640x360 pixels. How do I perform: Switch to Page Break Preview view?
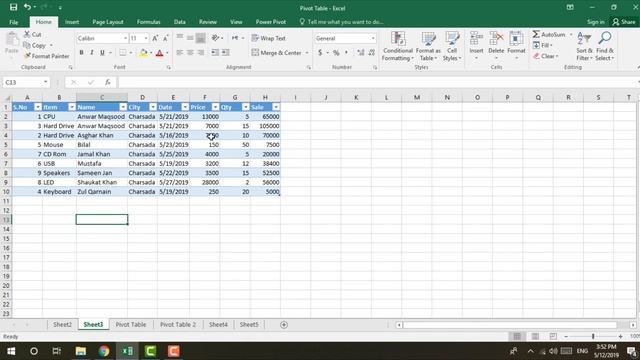coord(553,336)
